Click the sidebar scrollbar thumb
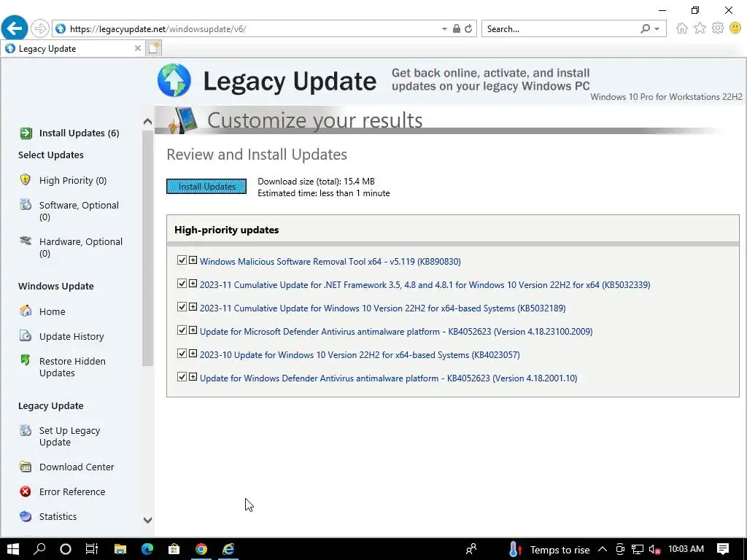Image resolution: width=747 pixels, height=560 pixels. 147,248
